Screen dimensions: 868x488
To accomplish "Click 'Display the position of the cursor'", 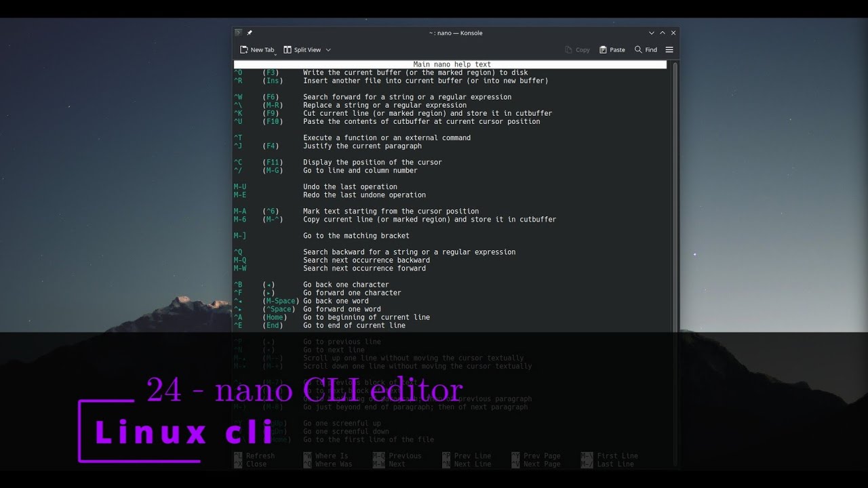I will point(372,162).
